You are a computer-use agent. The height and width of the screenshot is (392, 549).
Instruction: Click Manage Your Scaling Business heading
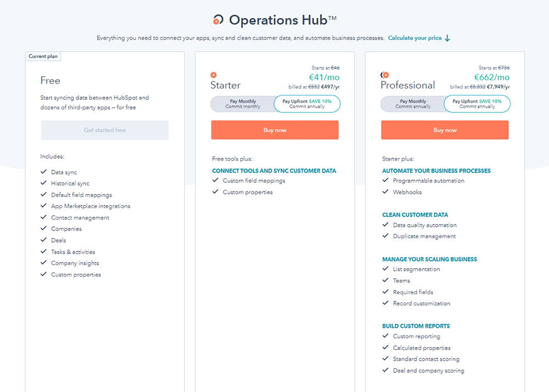pos(429,259)
